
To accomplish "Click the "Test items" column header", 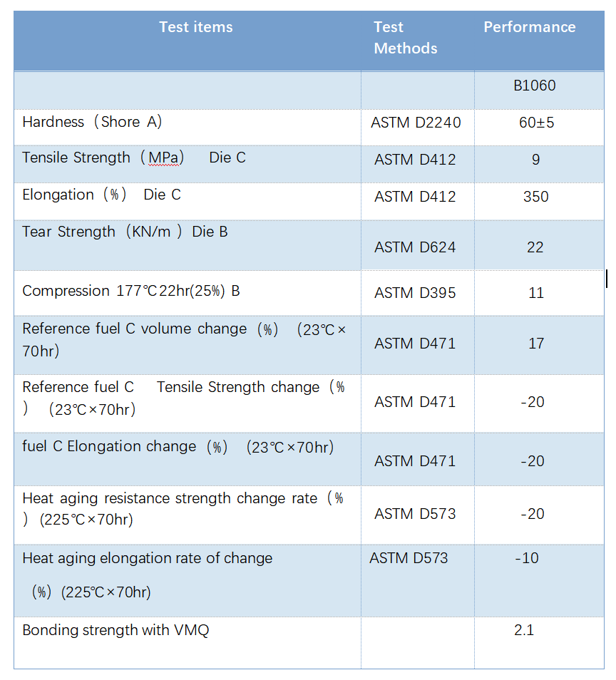I will click(x=195, y=28).
